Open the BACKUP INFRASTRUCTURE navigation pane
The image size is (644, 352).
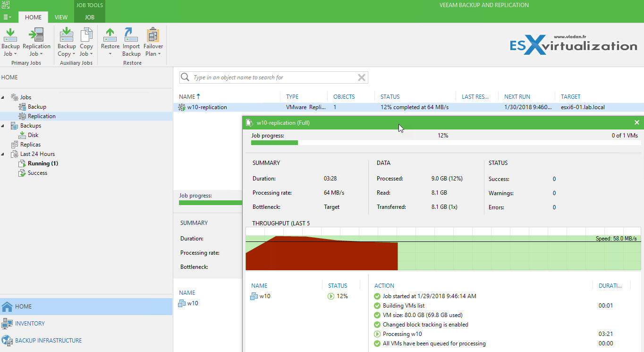(86, 340)
